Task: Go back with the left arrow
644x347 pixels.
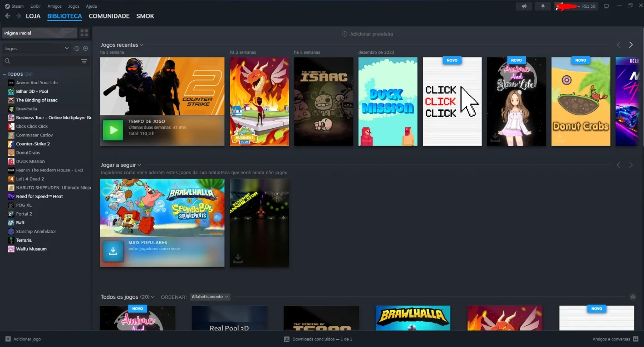Action: coord(8,16)
